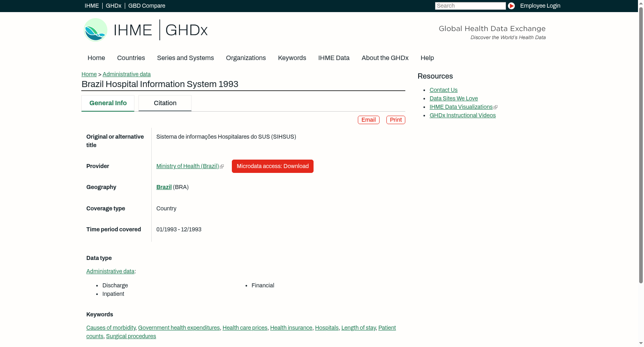Open the Hospitals keyword link

tap(327, 328)
